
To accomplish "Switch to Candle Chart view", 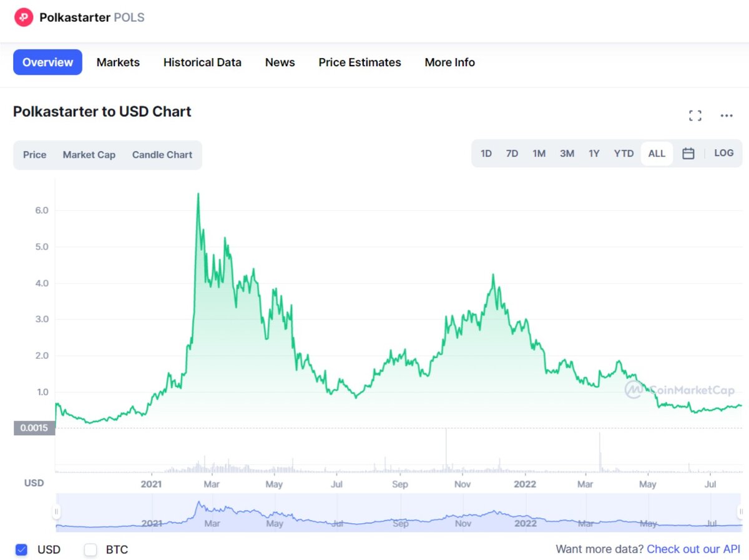I will pyautogui.click(x=162, y=155).
